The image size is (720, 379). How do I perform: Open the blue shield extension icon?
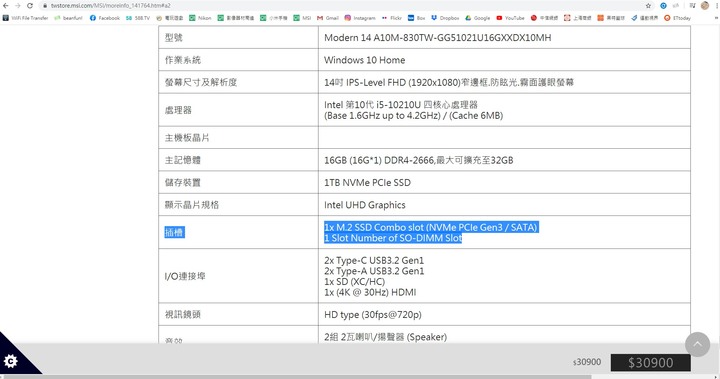click(663, 6)
